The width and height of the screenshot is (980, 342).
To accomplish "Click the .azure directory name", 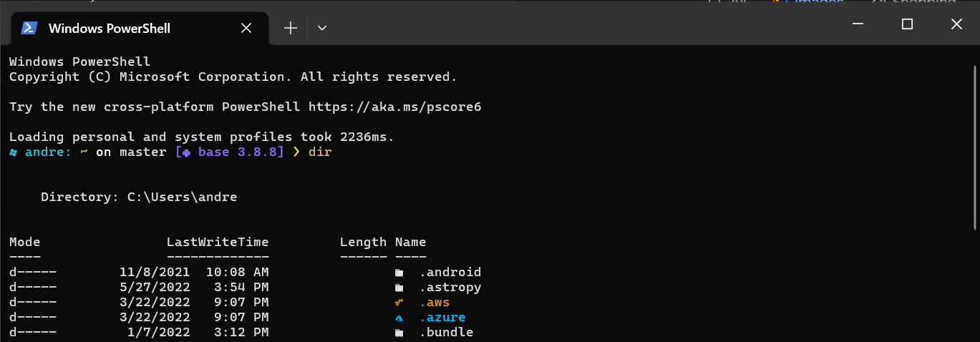I will click(442, 318).
